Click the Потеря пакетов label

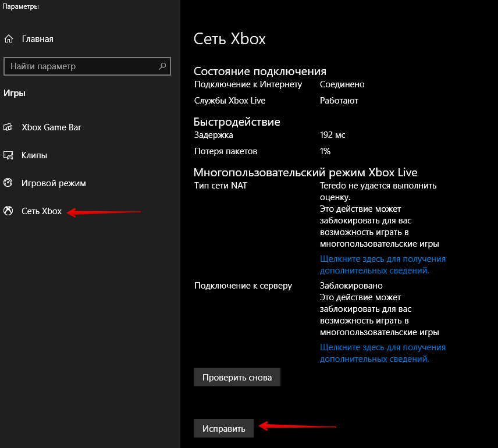[226, 151]
